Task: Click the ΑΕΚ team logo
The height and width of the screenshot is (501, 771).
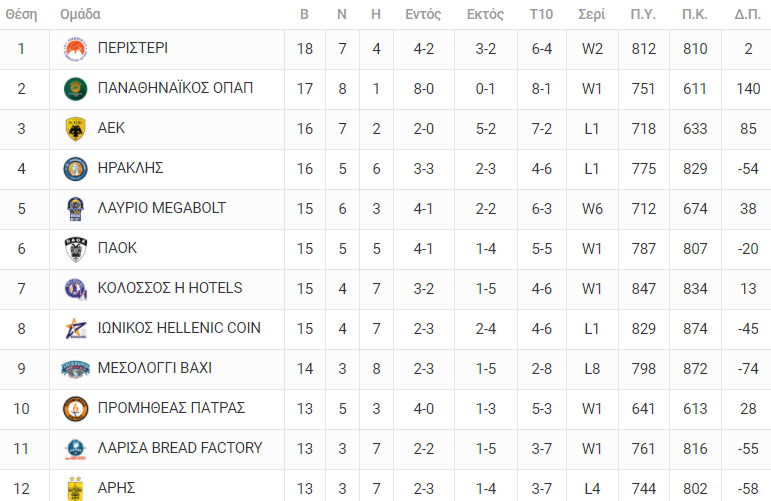Action: tap(75, 129)
